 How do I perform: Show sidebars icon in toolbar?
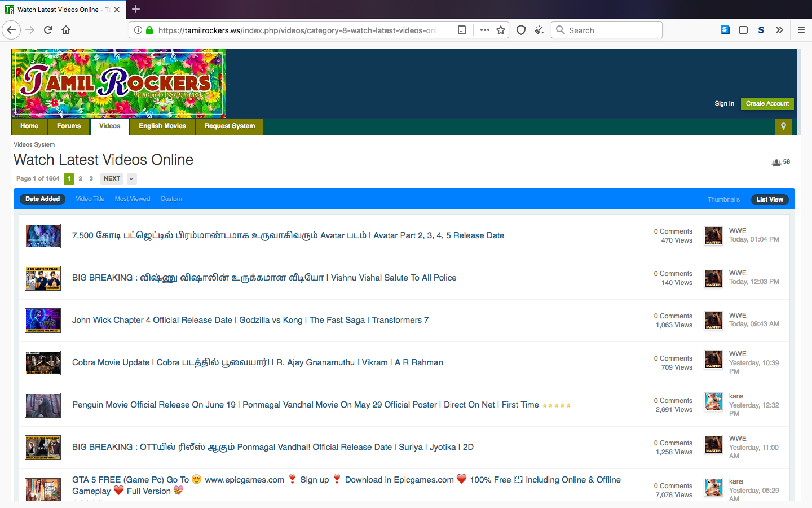coord(743,30)
